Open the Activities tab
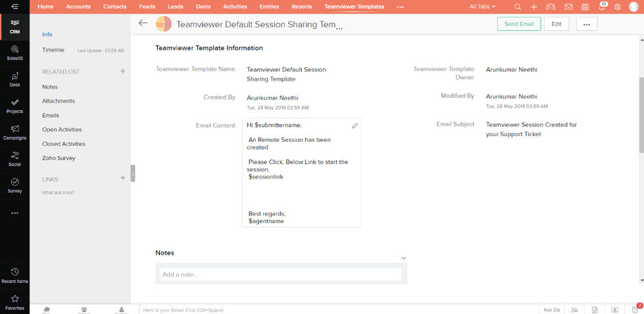This screenshot has height=314, width=644. point(235,6)
